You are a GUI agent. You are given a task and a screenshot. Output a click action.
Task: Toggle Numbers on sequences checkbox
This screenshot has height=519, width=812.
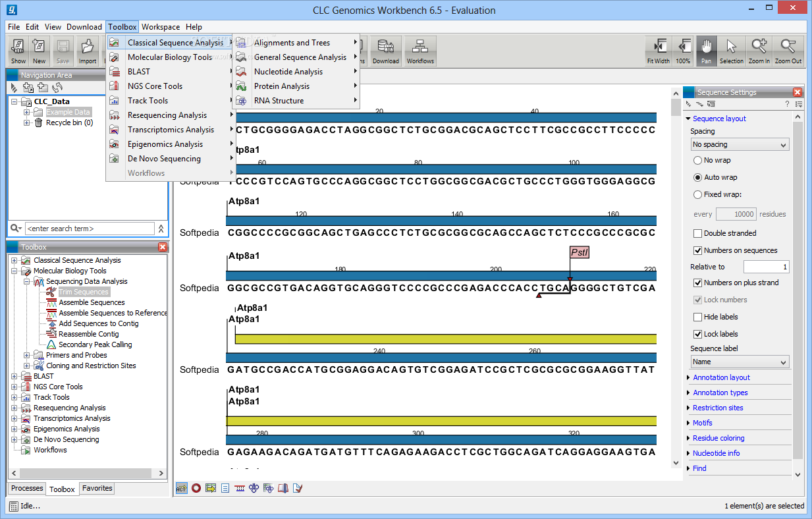coord(697,250)
